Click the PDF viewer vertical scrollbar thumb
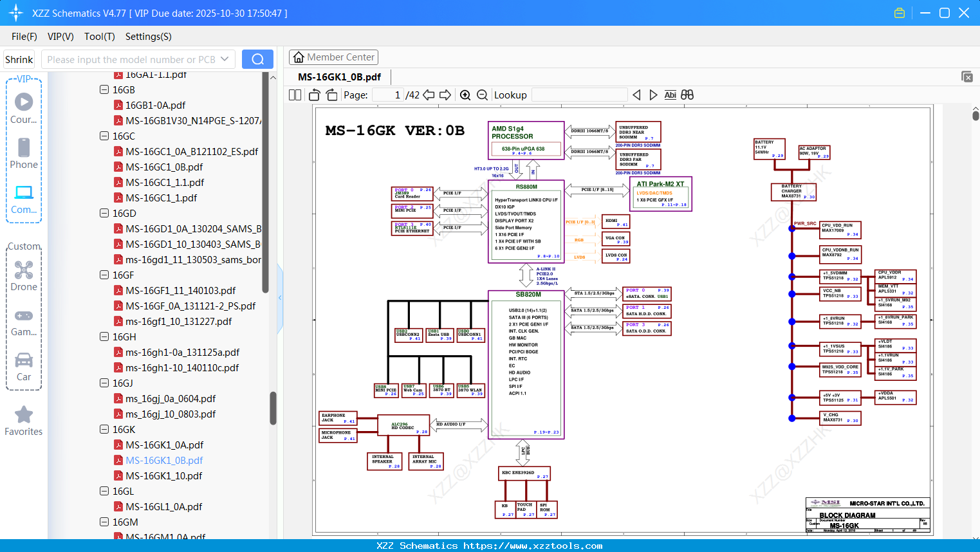The image size is (980, 552). 975,115
